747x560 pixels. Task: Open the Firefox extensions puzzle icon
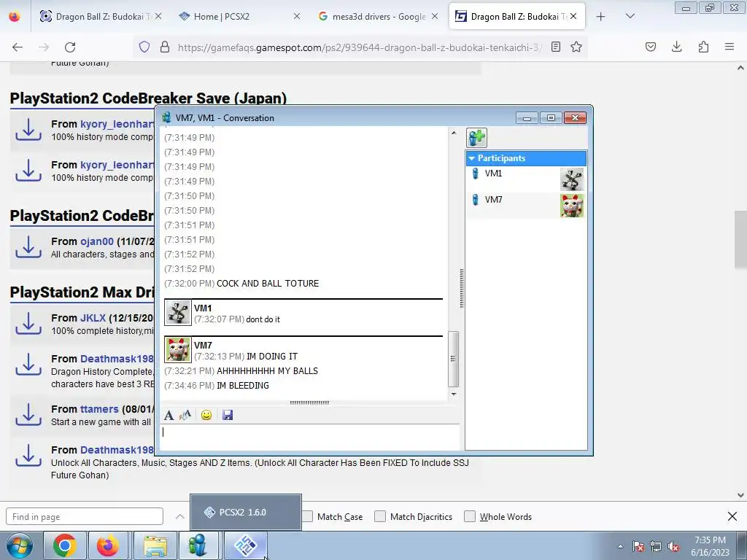coord(703,47)
